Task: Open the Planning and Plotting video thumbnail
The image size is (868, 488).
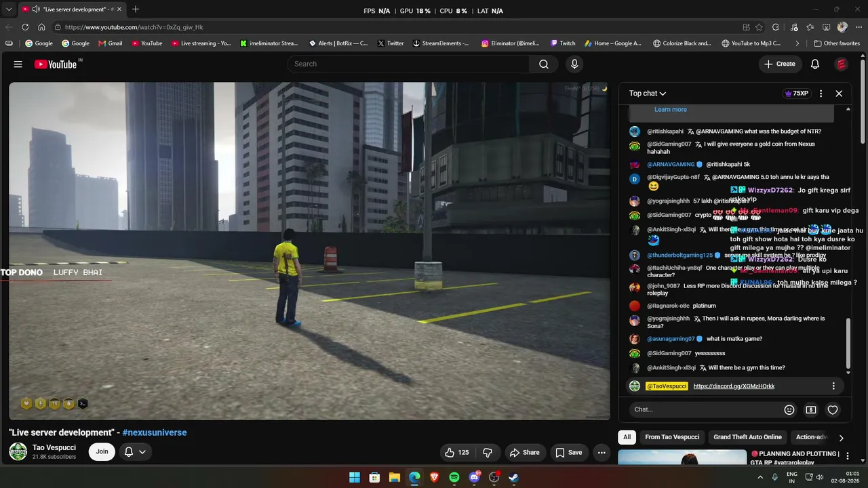Action: tap(681, 457)
